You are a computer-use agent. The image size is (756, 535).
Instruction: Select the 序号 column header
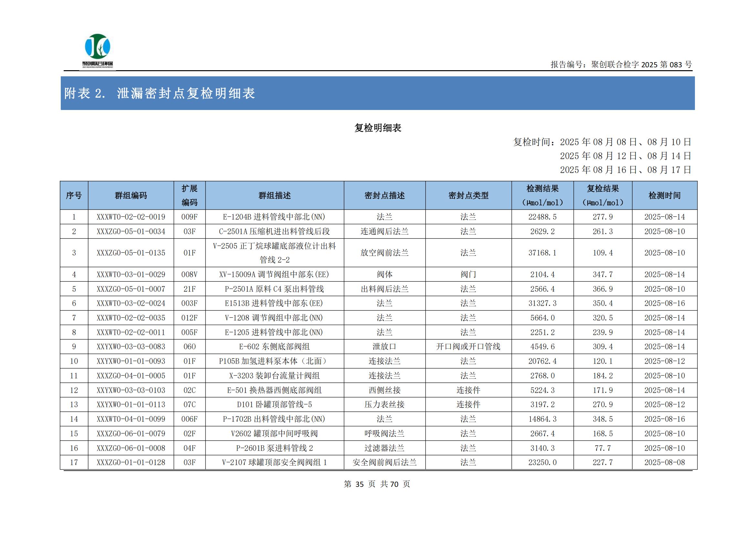pyautogui.click(x=74, y=195)
